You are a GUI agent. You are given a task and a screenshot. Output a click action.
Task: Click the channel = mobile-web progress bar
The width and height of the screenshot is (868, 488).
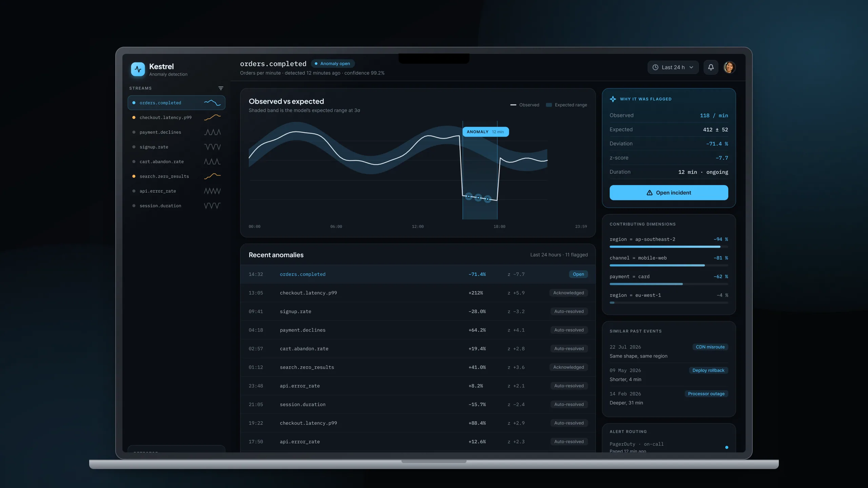point(669,265)
